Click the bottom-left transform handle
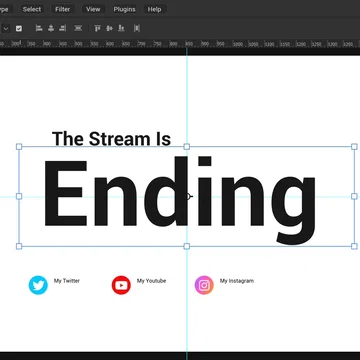 pos(19,246)
